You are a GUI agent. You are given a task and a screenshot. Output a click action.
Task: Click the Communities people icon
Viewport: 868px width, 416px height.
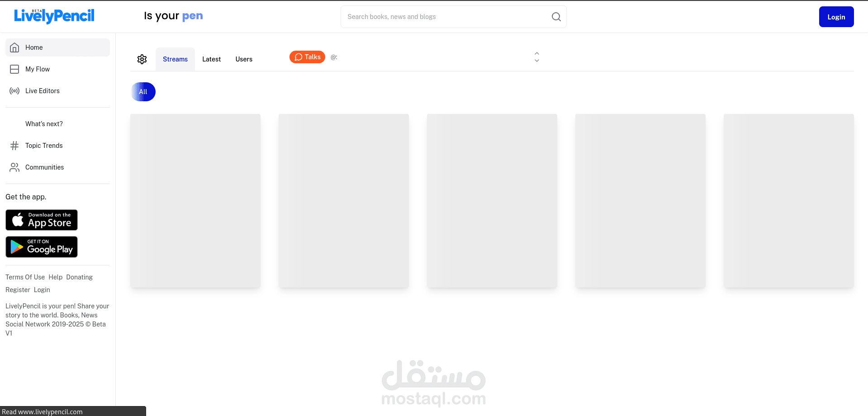tap(14, 167)
